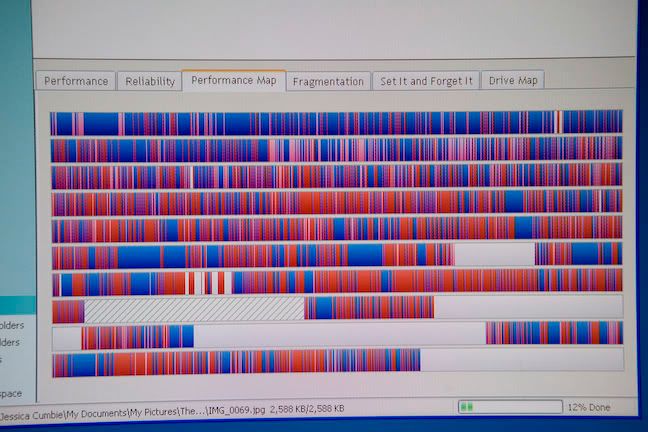Click the empty right end of eighth map row

click(527, 308)
